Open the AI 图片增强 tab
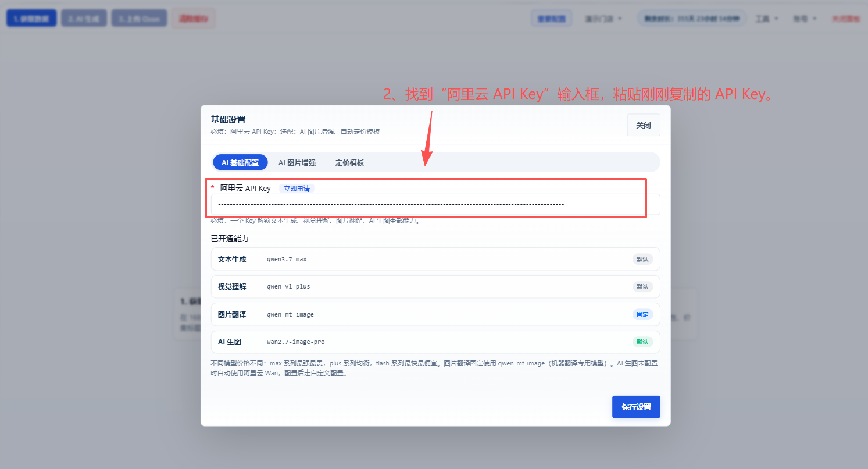 [297, 162]
